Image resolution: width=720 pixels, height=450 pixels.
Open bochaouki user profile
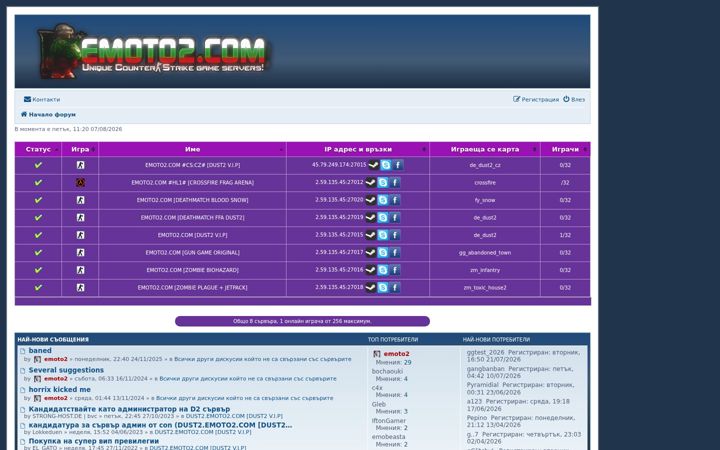pos(387,371)
